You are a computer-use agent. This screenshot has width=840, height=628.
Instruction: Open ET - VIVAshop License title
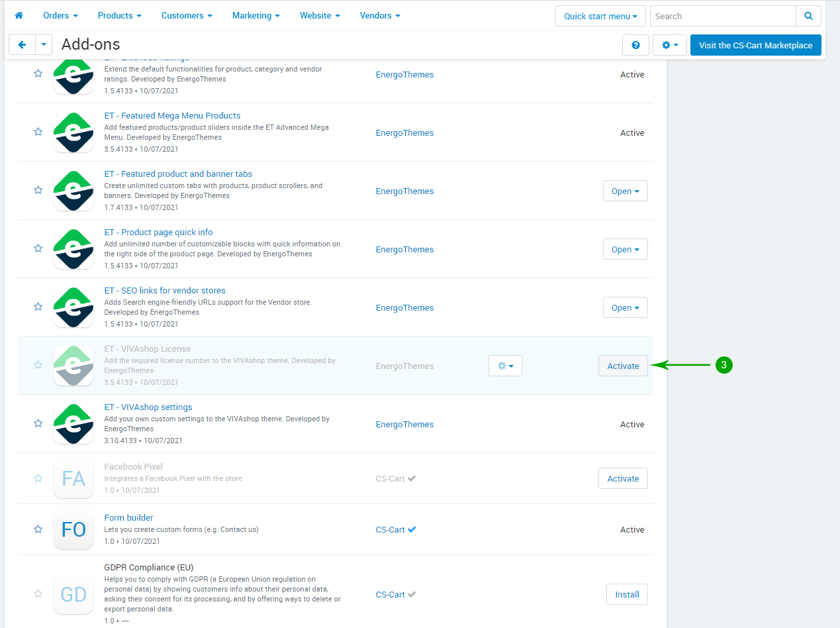(x=148, y=348)
